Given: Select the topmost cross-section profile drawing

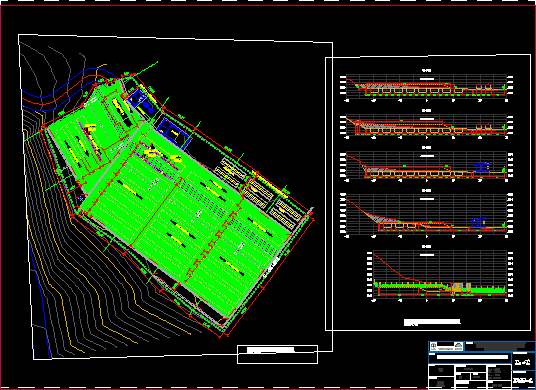Looking at the screenshot, I should 427,86.
